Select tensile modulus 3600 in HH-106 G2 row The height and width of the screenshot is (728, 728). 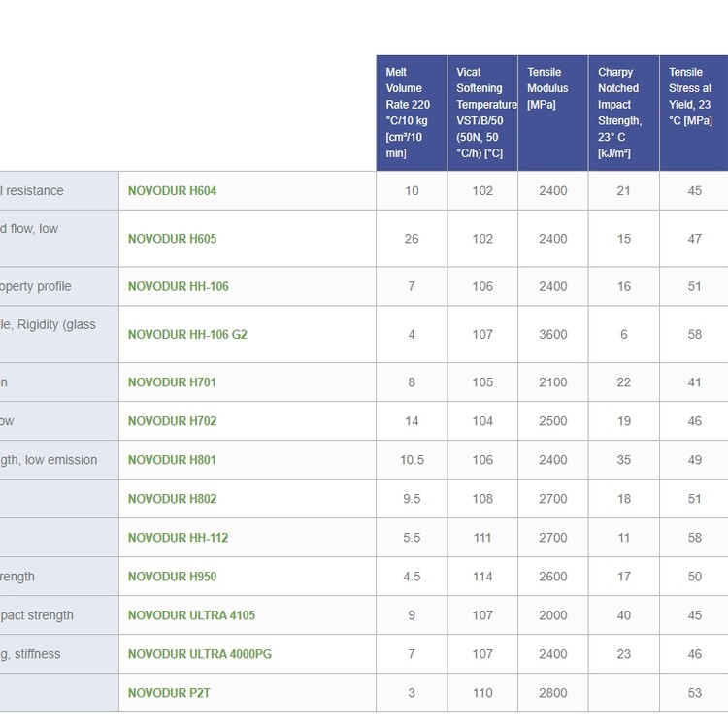pos(553,334)
